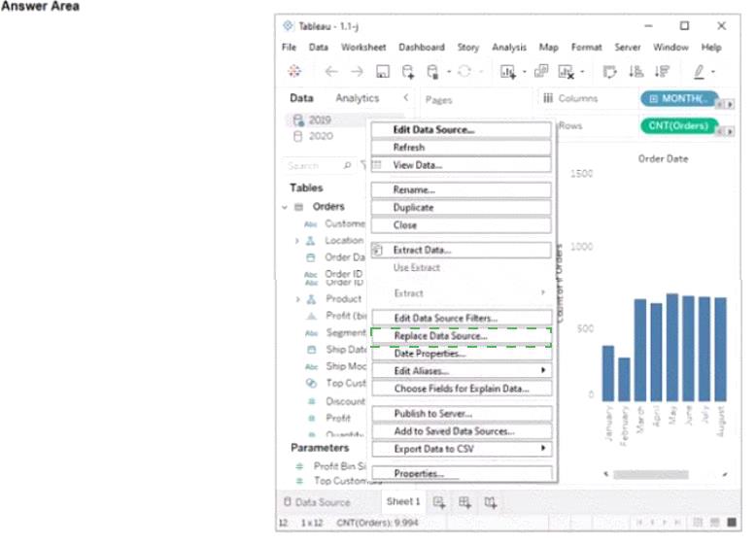Screen dimensions: 756x545
Task: Click the New Story tab icon at bottom
Action: 491,502
